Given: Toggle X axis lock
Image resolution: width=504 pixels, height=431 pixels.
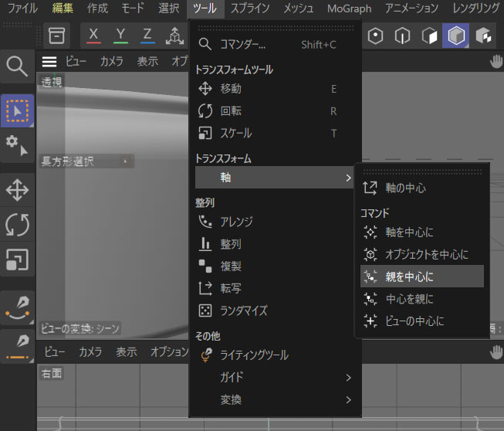Looking at the screenshot, I should 93,36.
